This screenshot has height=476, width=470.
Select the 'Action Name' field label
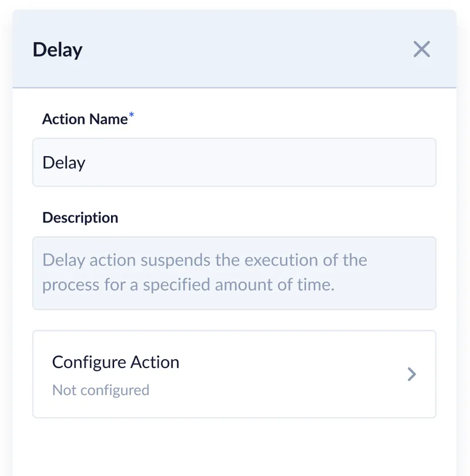(85, 119)
